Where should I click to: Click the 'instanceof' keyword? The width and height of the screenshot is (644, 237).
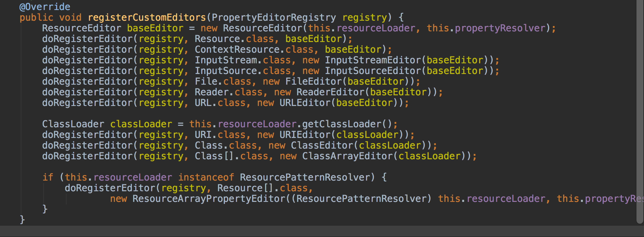point(206,177)
